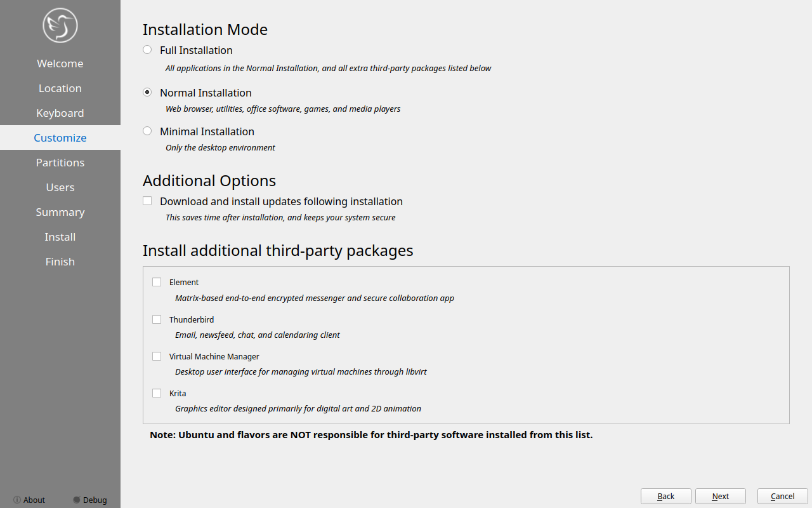Select the Full Installation radio button
The width and height of the screenshot is (812, 508).
click(147, 50)
